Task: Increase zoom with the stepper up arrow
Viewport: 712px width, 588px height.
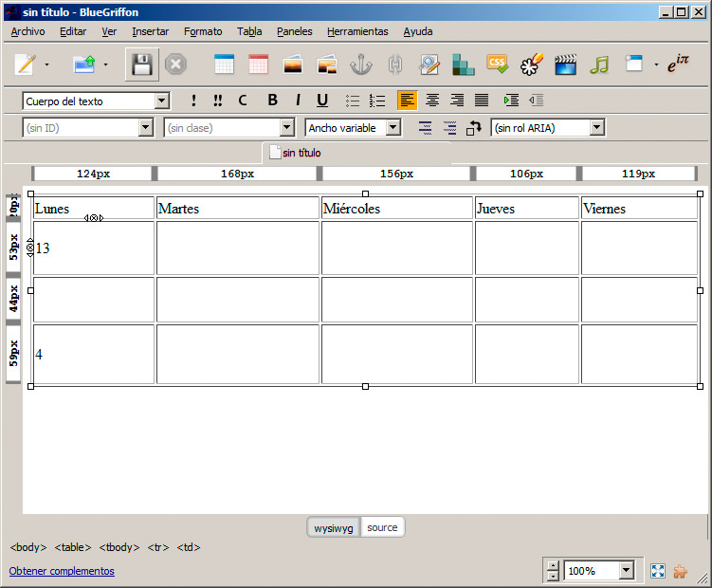Action: coord(553,566)
